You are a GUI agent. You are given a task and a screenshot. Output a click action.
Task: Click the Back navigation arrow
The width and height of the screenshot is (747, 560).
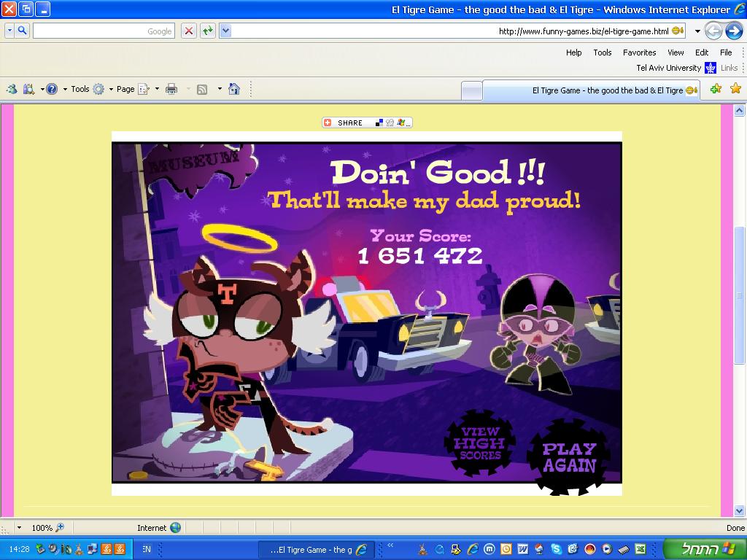(x=734, y=31)
